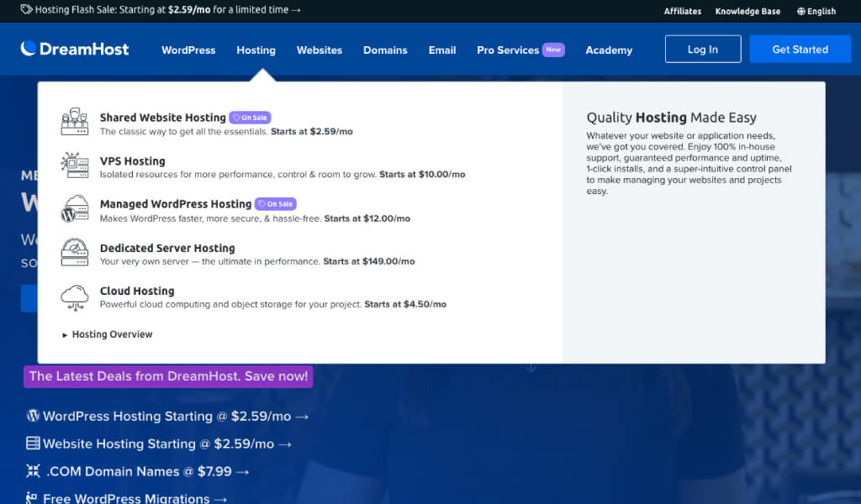This screenshot has height=504, width=861.
Task: Open the VPS Hosting title link
Action: tap(132, 160)
